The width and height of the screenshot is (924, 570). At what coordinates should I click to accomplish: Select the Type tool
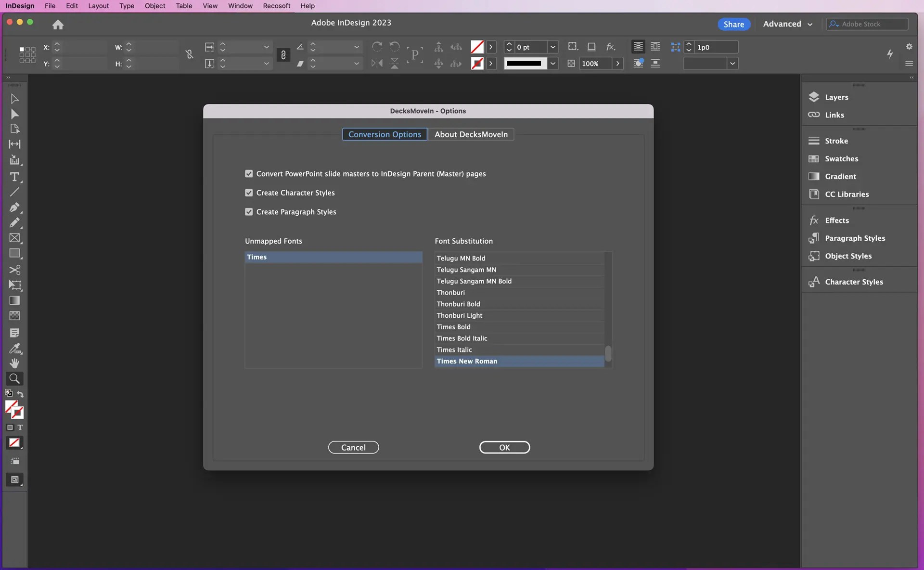(x=14, y=177)
